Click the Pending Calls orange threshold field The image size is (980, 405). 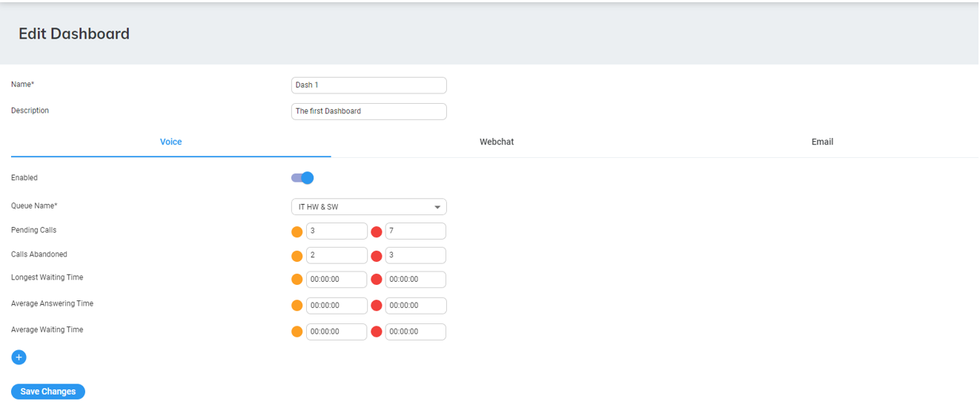(x=337, y=231)
